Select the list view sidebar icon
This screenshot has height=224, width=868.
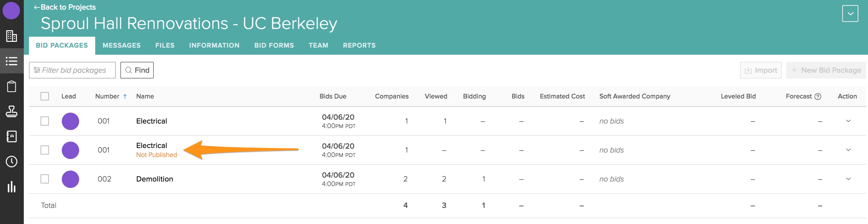(x=12, y=61)
